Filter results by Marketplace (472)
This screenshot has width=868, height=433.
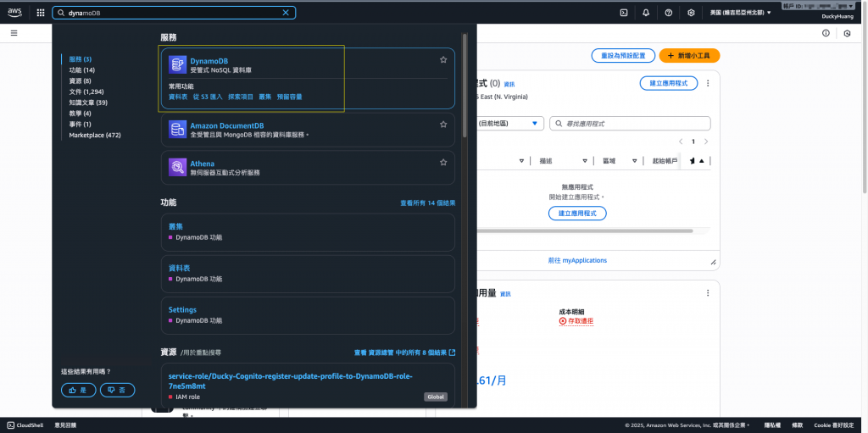pos(95,135)
